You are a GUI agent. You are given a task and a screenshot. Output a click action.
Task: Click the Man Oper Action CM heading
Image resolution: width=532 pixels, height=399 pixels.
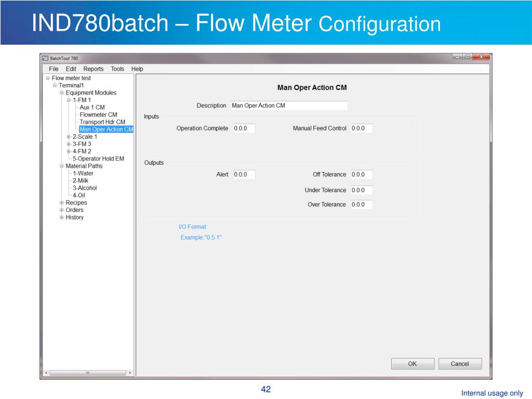pyautogui.click(x=312, y=87)
